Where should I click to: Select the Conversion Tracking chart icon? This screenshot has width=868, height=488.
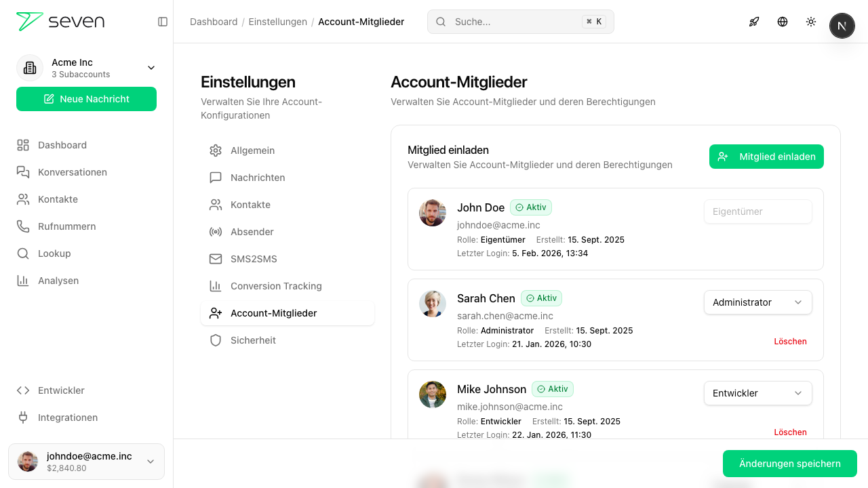[215, 286]
